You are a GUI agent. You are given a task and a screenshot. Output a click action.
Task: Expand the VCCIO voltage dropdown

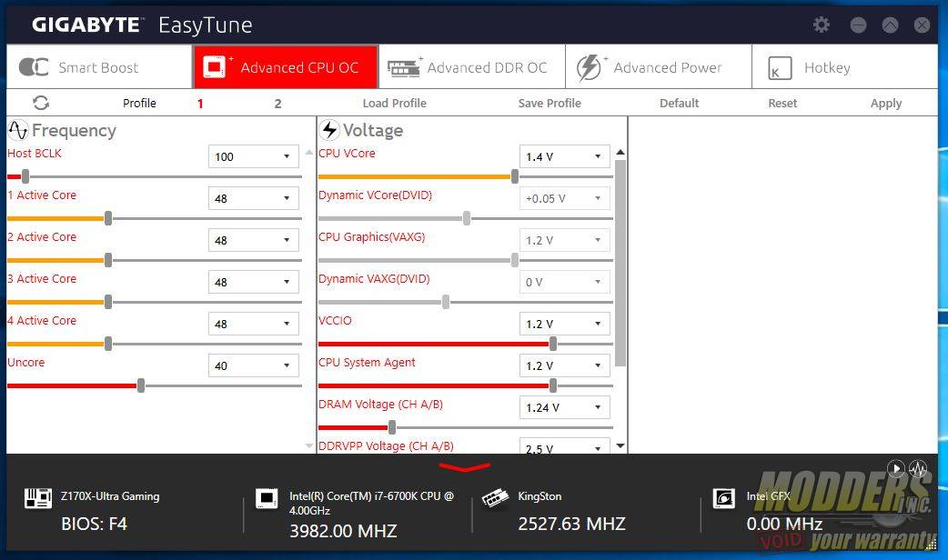pos(565,324)
